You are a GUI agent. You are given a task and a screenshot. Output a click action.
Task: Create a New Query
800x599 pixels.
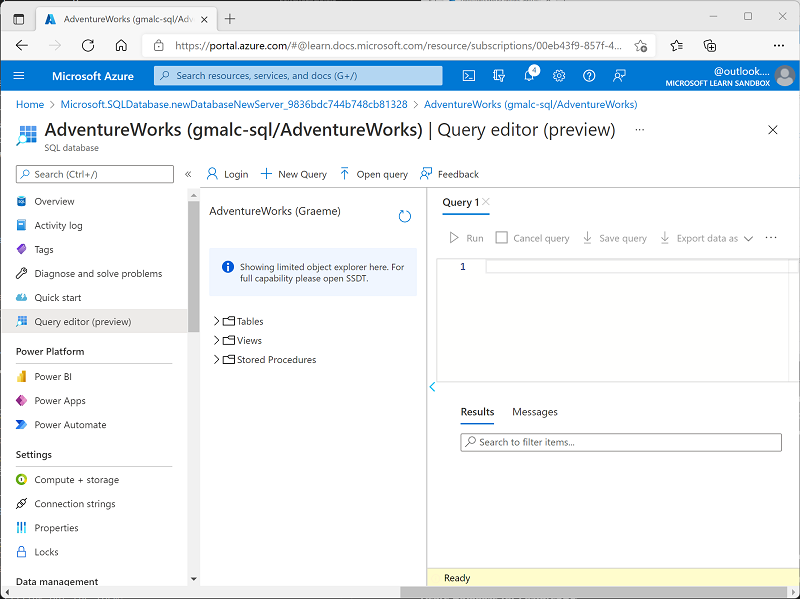[x=293, y=174]
